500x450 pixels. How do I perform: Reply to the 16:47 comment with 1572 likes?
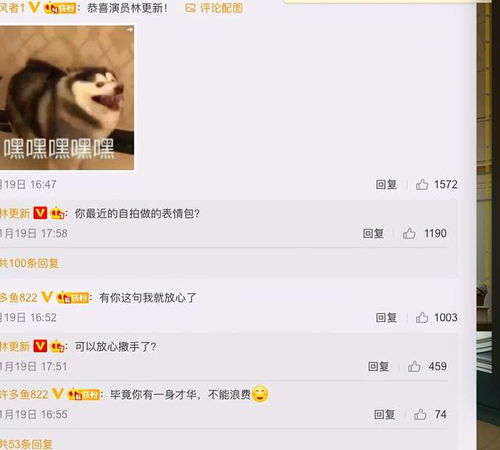tap(386, 184)
